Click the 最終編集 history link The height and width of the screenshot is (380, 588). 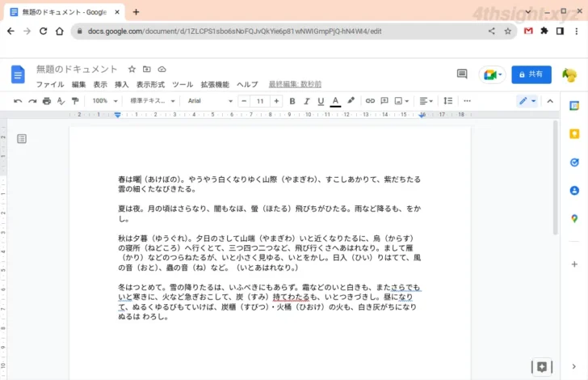(x=295, y=84)
